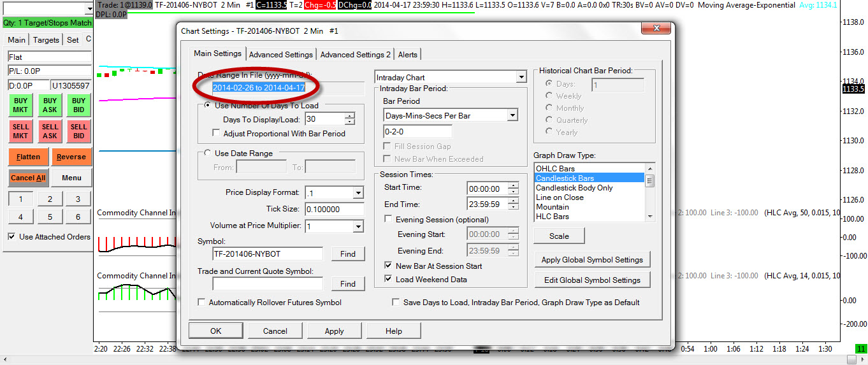Select the trade window Main tab
This screenshot has height=365, width=868.
coord(17,40)
